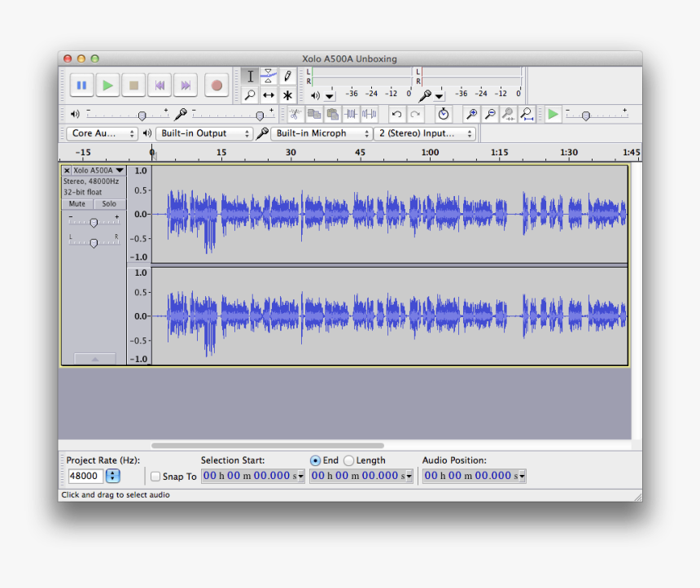The height and width of the screenshot is (588, 700).
Task: Choose the Time Shift tool
Action: [269, 95]
